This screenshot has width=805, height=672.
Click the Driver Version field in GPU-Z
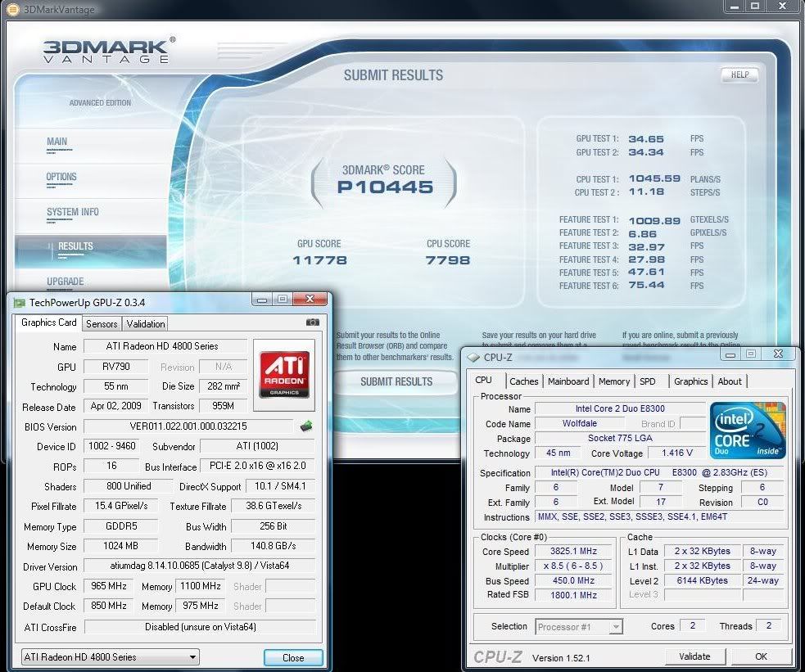pyautogui.click(x=200, y=566)
